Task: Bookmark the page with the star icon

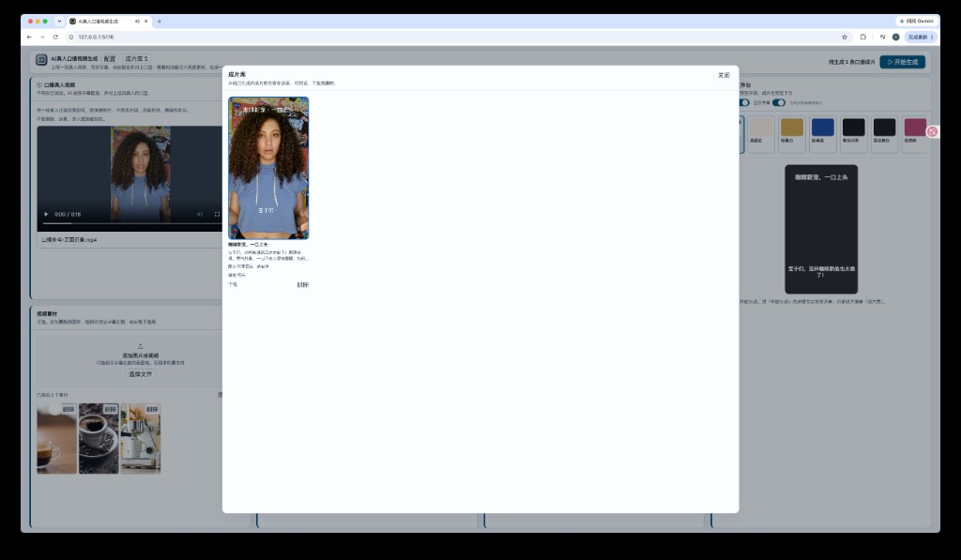Action: pyautogui.click(x=845, y=38)
